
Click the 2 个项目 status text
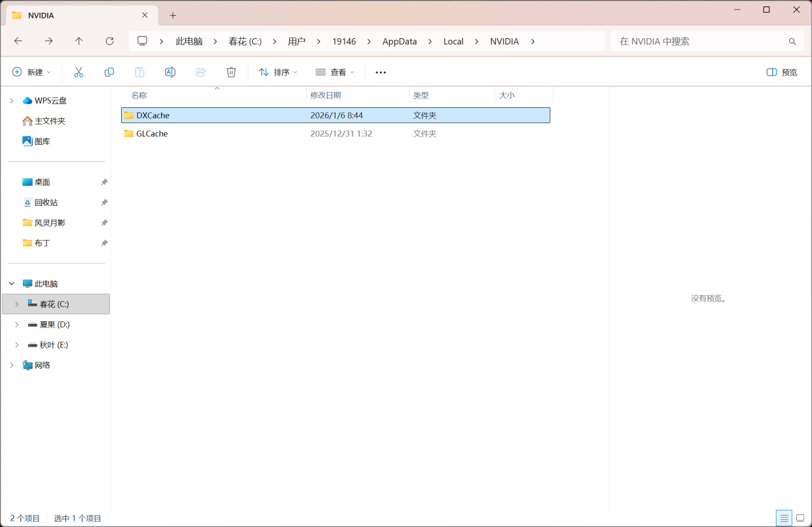[x=25, y=518]
